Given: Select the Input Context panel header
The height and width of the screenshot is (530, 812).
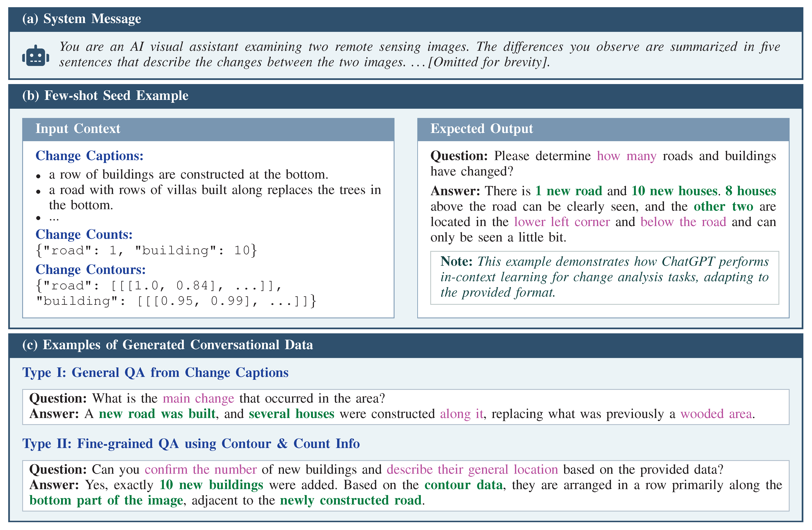Looking at the screenshot, I should 78,129.
